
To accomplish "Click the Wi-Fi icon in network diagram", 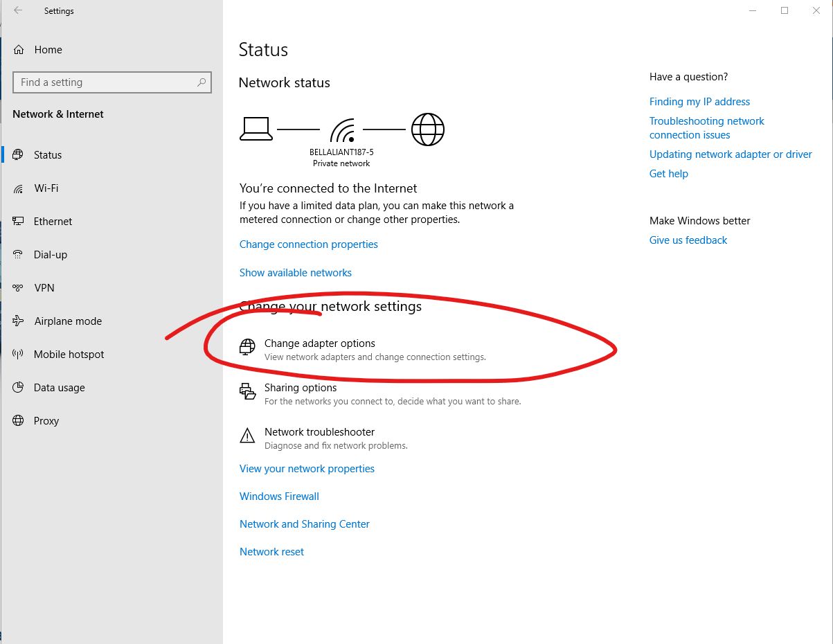I will click(x=342, y=130).
